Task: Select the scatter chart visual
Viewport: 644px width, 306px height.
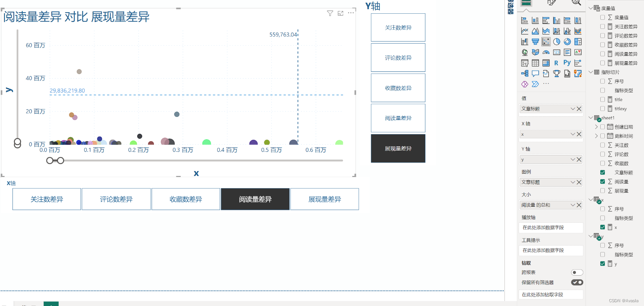Action: pyautogui.click(x=546, y=42)
